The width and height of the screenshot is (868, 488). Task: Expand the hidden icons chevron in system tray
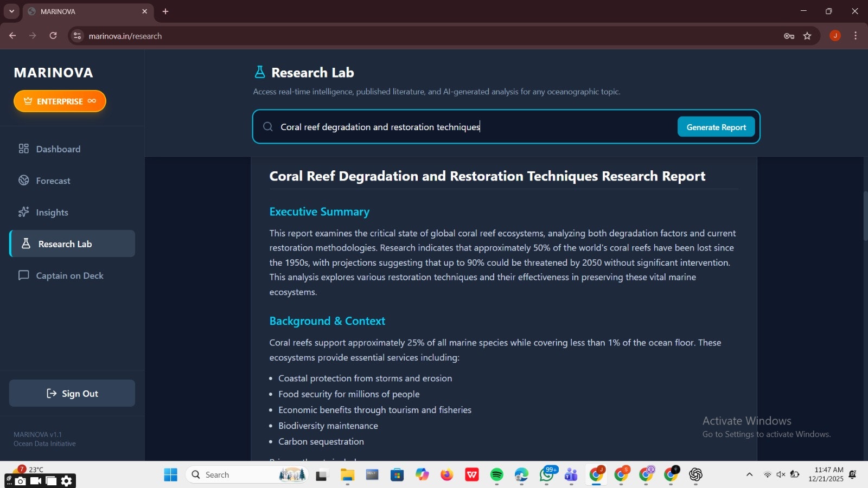click(x=749, y=474)
